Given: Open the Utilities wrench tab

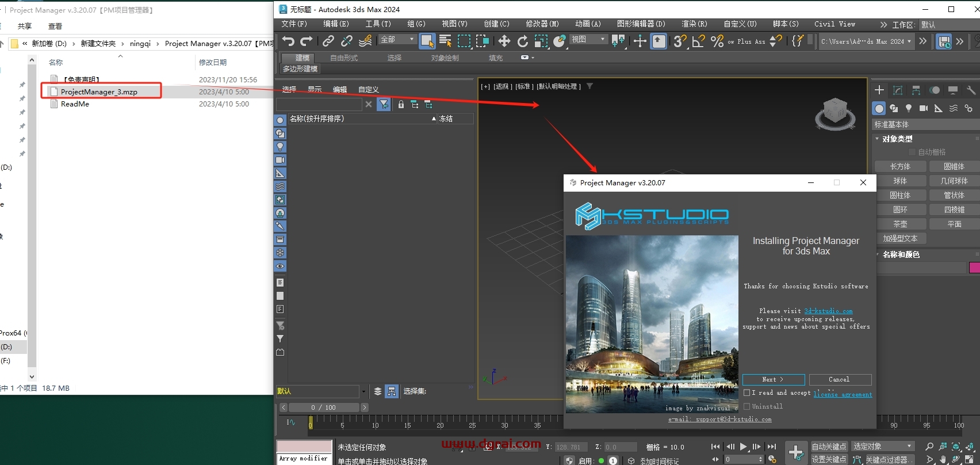Looking at the screenshot, I should 971,90.
